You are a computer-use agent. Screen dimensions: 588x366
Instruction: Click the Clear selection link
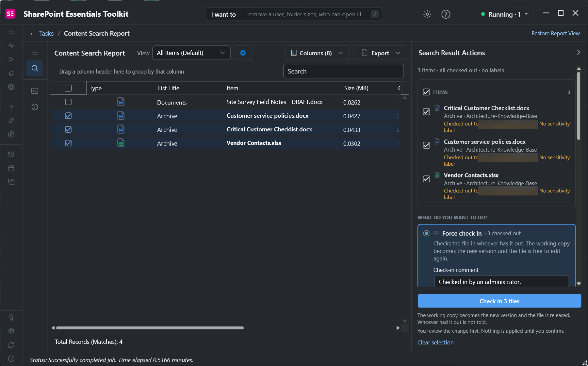click(435, 342)
